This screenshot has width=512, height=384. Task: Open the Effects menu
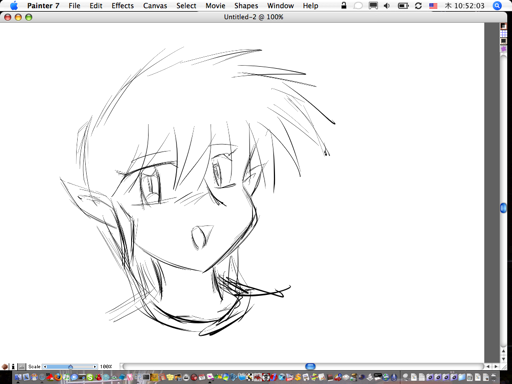(122, 6)
